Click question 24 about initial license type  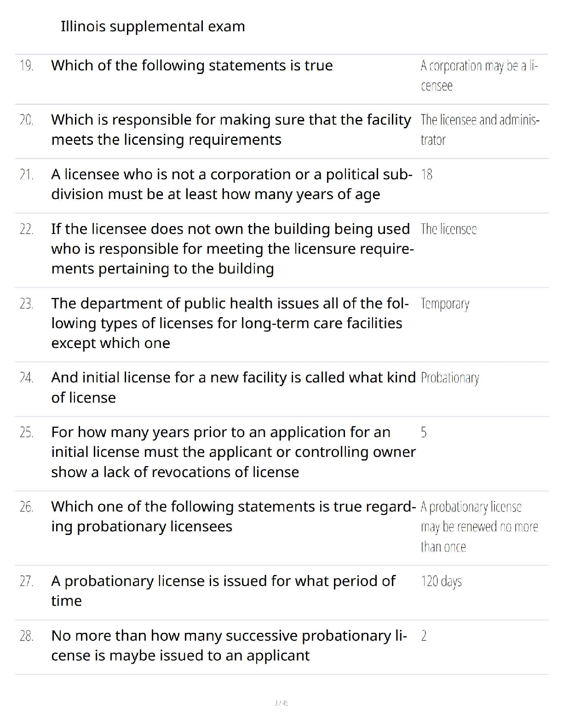233,387
